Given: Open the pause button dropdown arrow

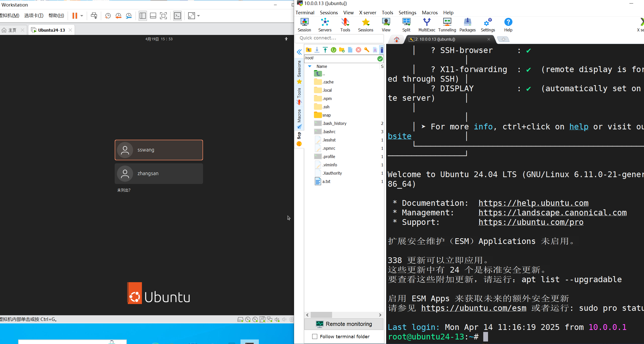Looking at the screenshot, I should (x=82, y=16).
